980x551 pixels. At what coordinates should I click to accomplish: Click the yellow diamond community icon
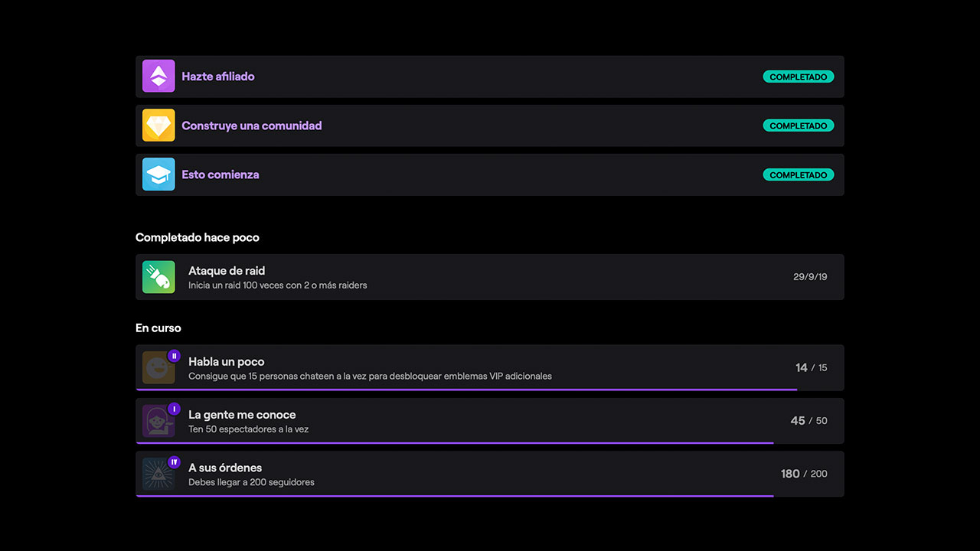[158, 126]
